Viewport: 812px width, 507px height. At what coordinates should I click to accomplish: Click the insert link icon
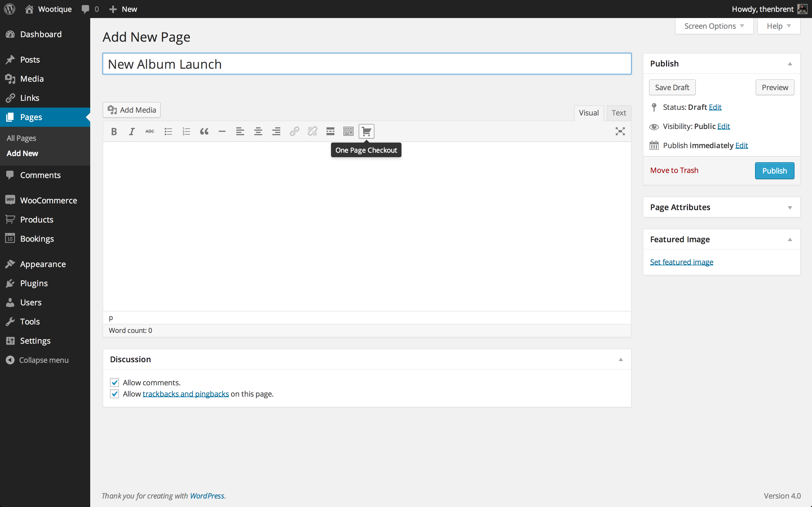[294, 132]
